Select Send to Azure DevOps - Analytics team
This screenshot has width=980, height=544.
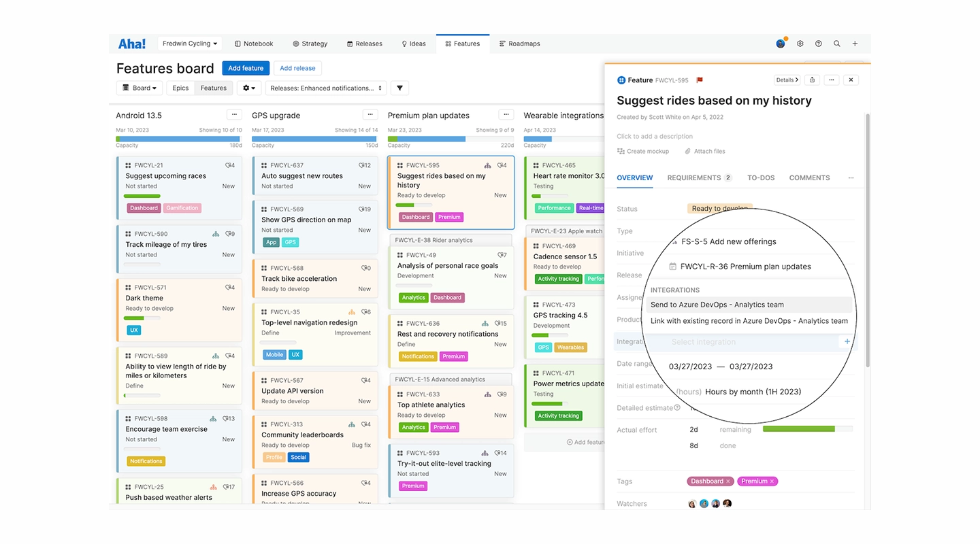[750, 305]
